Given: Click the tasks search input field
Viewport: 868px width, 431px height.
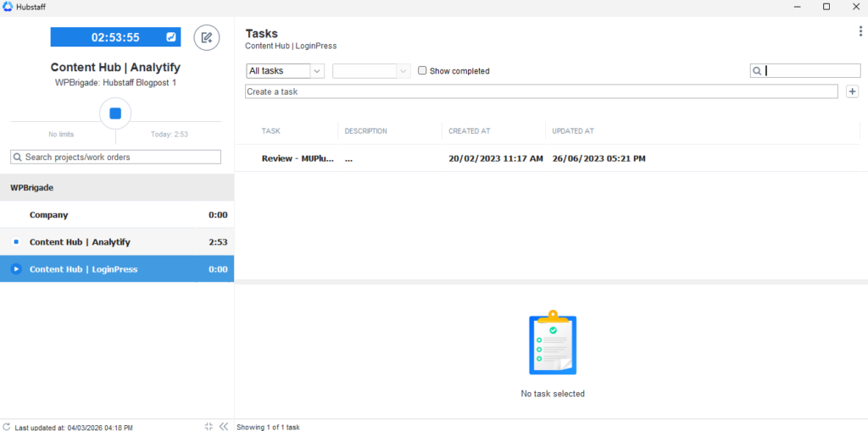Looking at the screenshot, I should (x=805, y=71).
